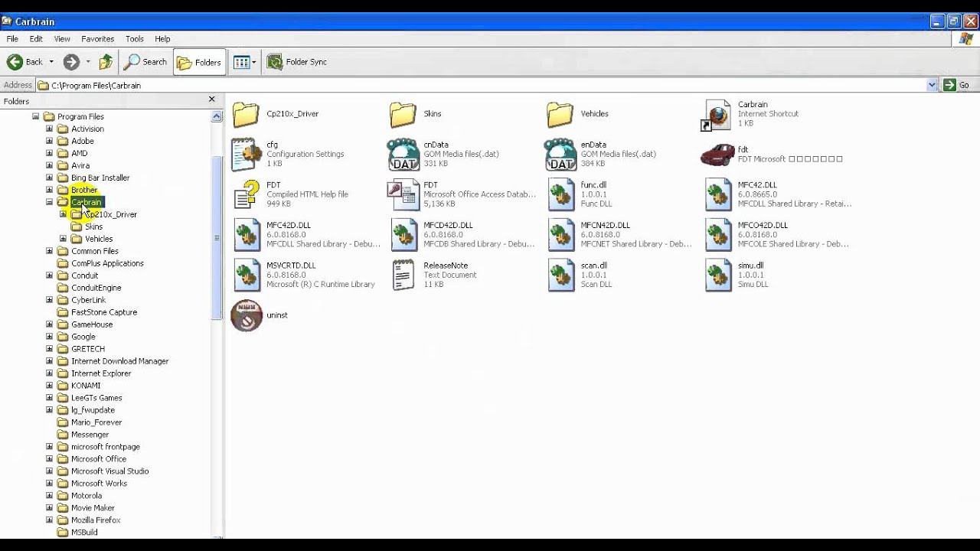Select the Skins folder icon in file list
Viewport: 980px width, 551px height.
403,114
